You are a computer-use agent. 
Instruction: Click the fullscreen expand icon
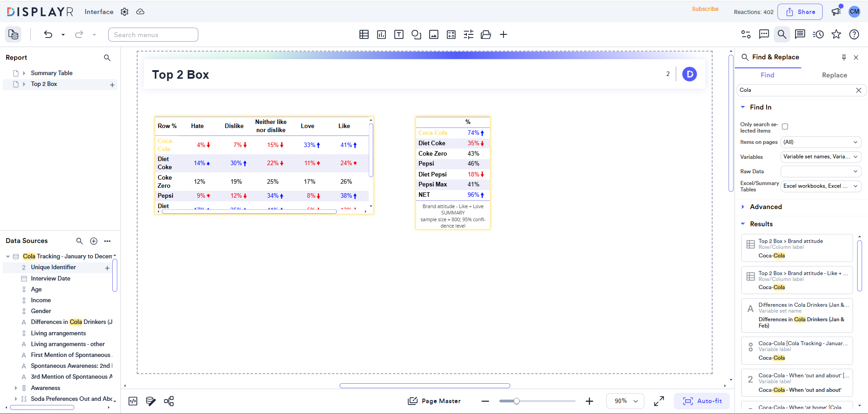pos(659,401)
